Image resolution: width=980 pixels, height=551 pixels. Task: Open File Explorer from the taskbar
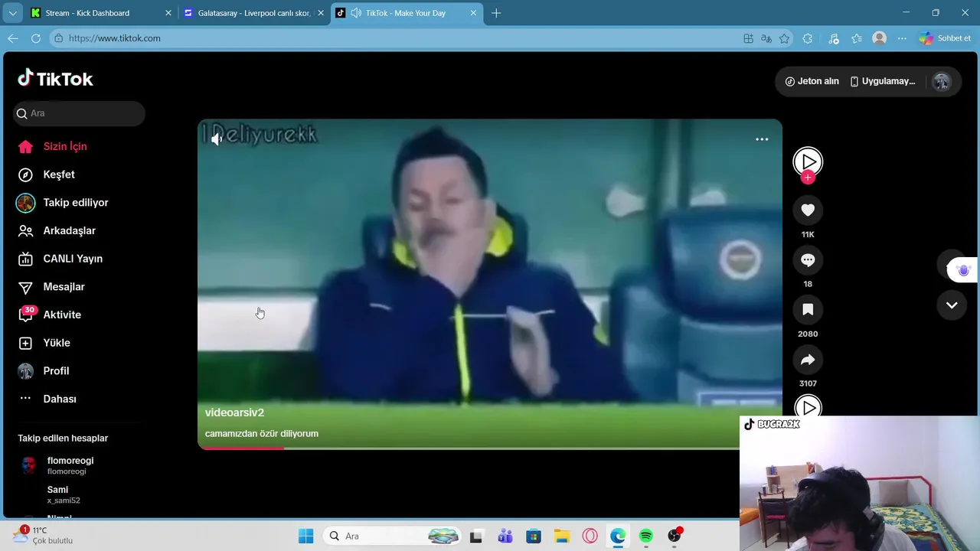[561, 536]
